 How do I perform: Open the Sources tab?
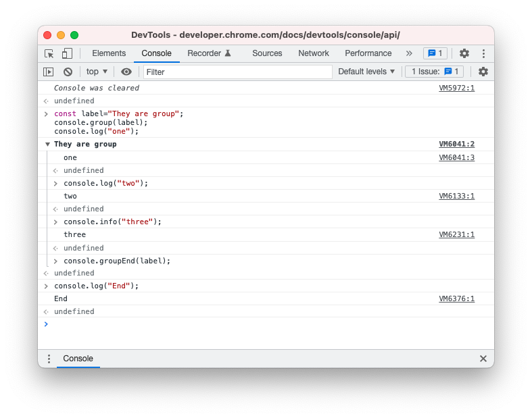pyautogui.click(x=267, y=53)
